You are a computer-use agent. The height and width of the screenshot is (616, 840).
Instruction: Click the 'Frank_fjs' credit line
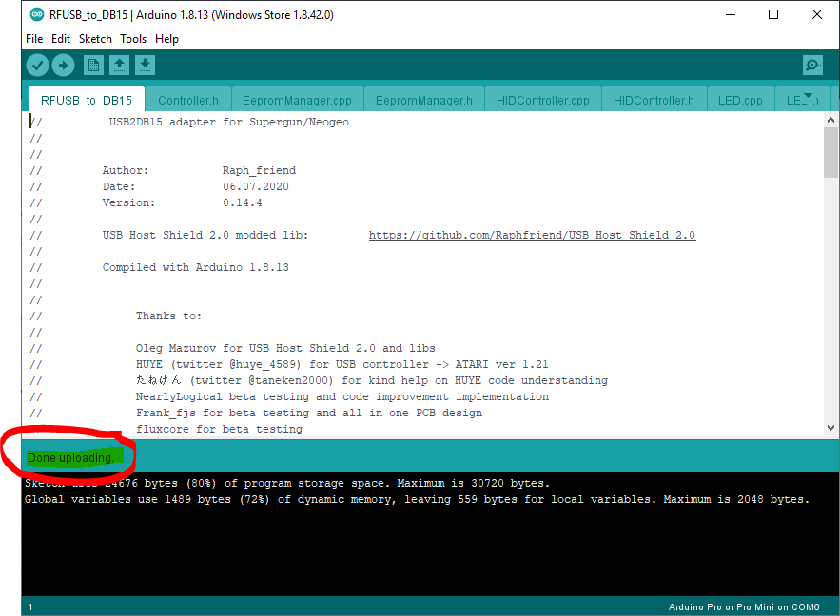(x=308, y=413)
